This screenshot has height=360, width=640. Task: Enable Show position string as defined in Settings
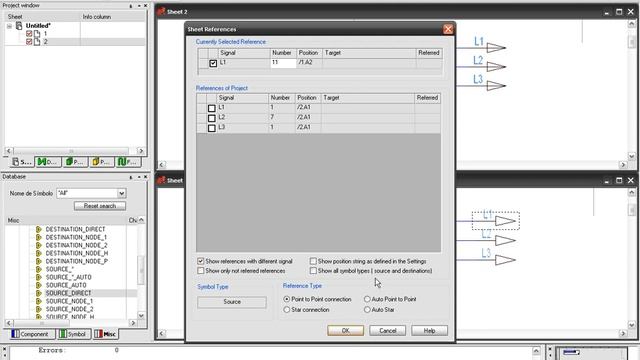[313, 261]
